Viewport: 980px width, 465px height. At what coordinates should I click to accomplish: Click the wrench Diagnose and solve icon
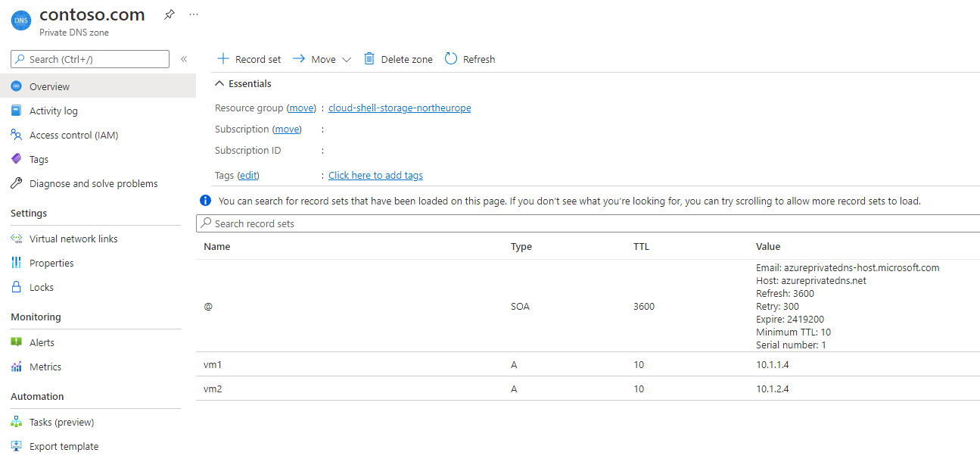coord(16,183)
